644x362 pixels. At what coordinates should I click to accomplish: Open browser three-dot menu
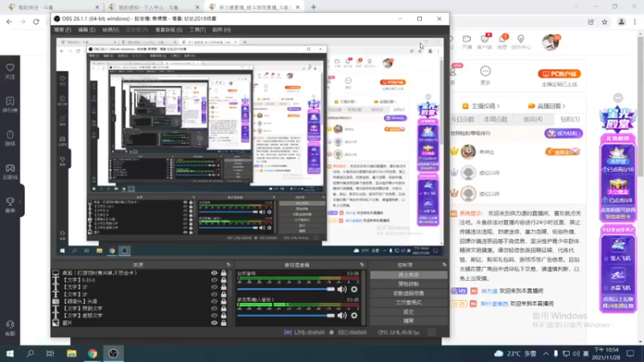click(635, 23)
